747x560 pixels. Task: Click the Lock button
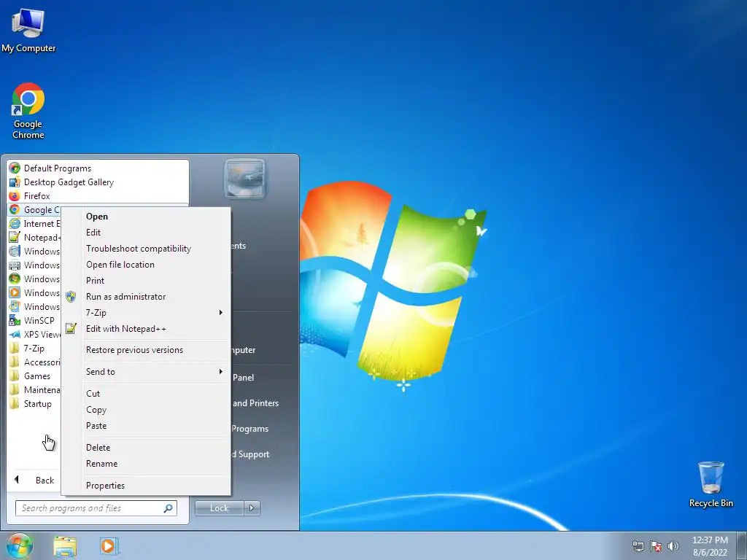pos(219,508)
